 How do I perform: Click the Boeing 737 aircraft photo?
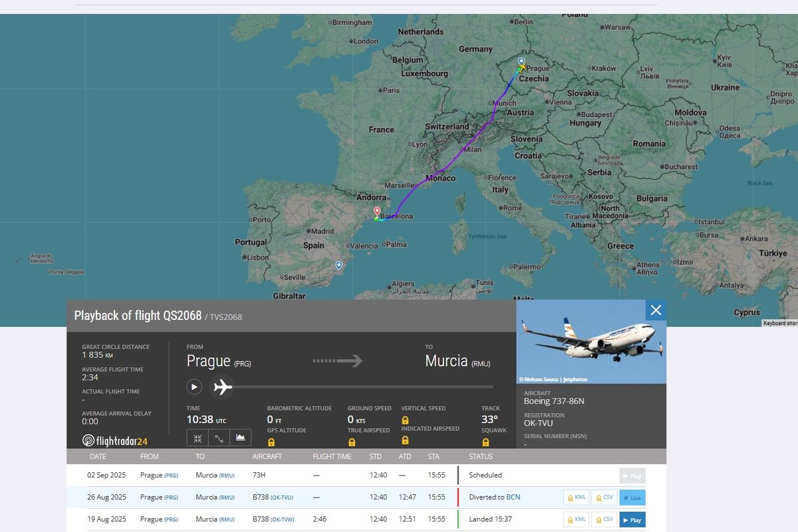click(591, 342)
